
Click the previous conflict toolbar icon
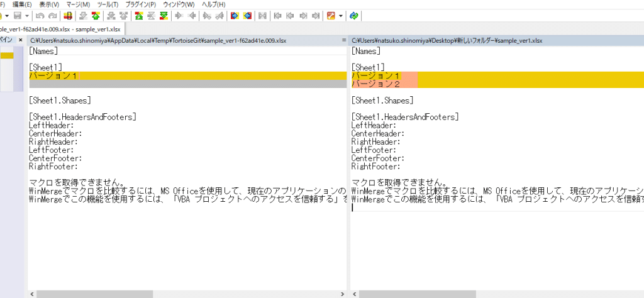coord(124,16)
